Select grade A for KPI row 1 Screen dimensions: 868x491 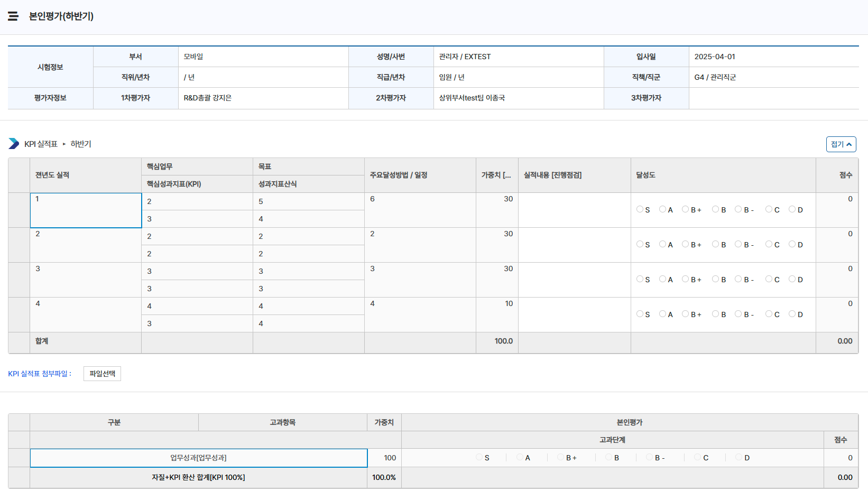[662, 209]
